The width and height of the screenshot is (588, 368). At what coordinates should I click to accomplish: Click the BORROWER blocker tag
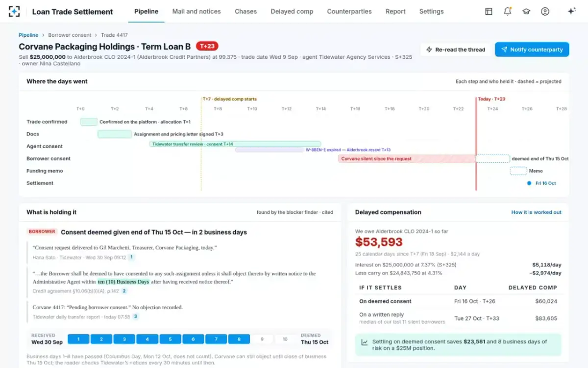42,232
